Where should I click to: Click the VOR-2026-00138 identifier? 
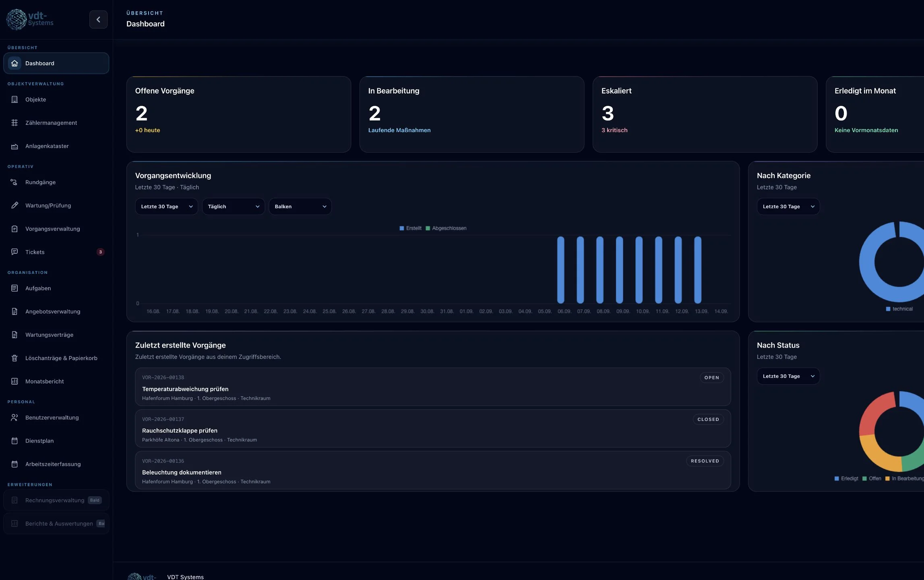(163, 377)
